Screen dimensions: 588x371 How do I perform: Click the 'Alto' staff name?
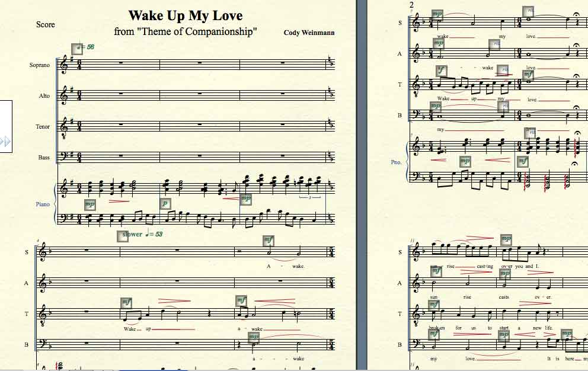[x=44, y=95]
